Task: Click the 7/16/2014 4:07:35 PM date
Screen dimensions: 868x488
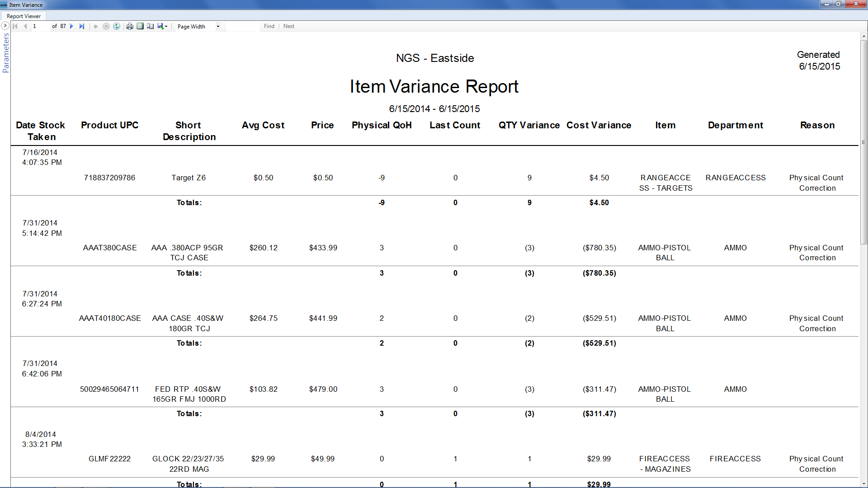Action: [42, 157]
